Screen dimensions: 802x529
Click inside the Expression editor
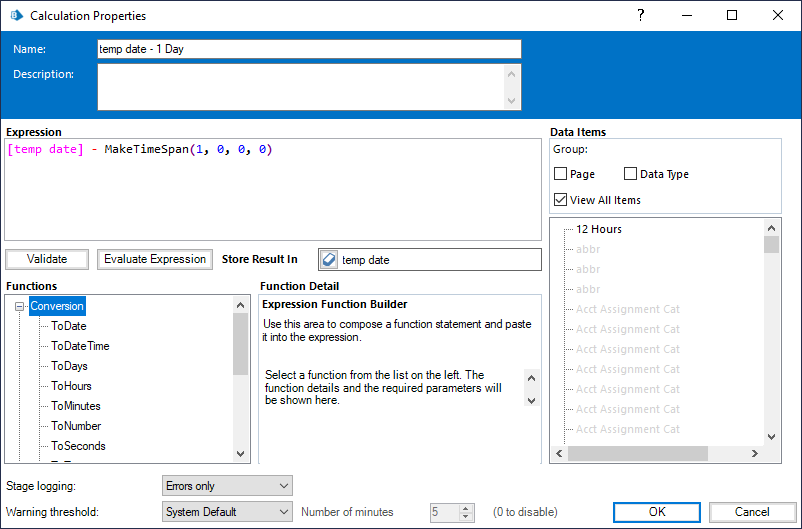tap(273, 190)
